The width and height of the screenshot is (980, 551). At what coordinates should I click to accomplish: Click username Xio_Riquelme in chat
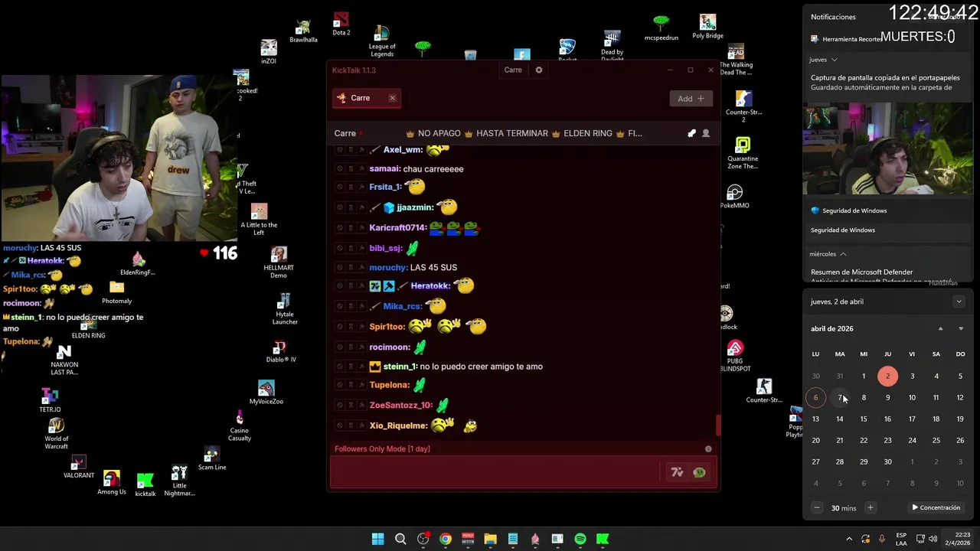point(398,425)
